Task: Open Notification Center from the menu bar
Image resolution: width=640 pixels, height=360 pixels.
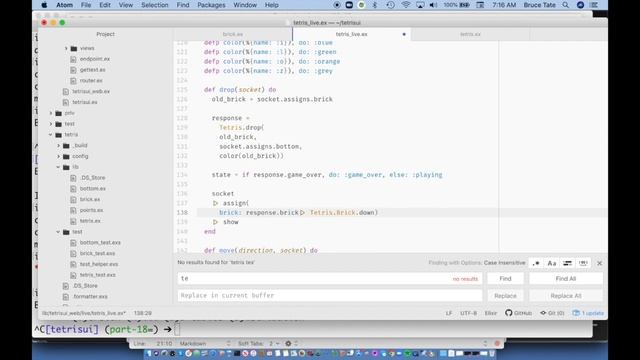Action: pyautogui.click(x=594, y=5)
